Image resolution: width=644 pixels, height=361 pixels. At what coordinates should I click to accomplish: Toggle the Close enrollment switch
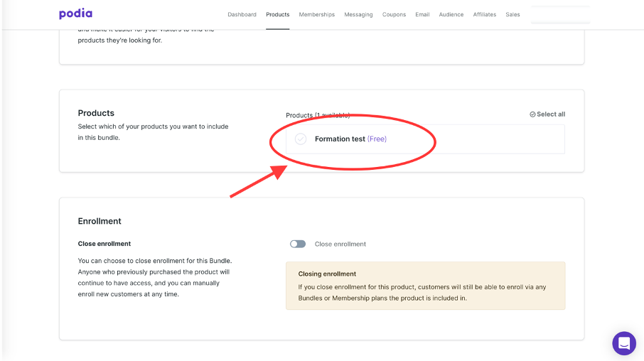298,244
